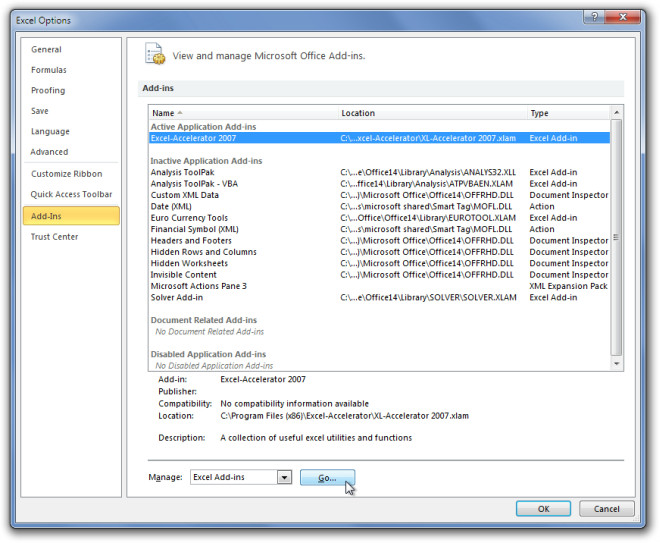Select the Hidden Rows and Columns row
660x543 pixels.
[379, 252]
